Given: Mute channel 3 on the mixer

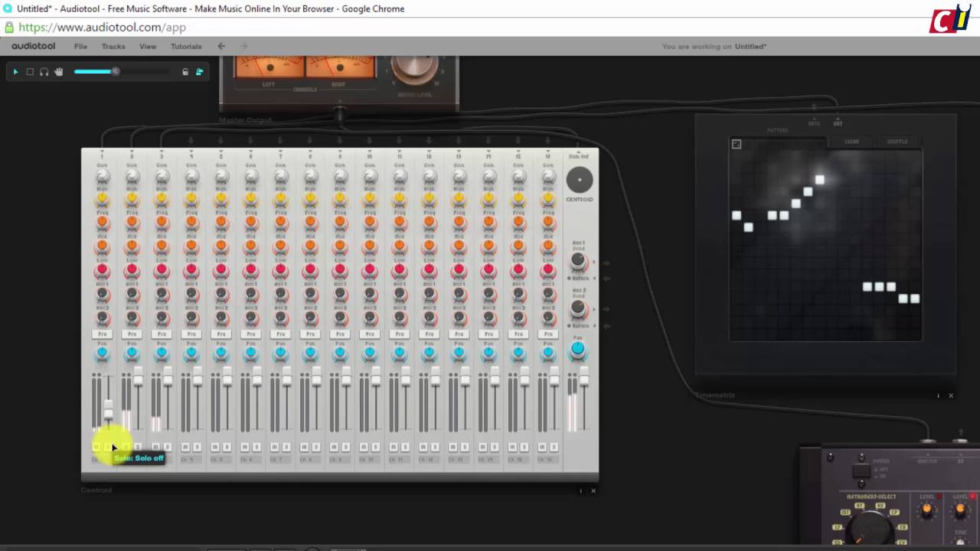Looking at the screenshot, I should [x=155, y=447].
